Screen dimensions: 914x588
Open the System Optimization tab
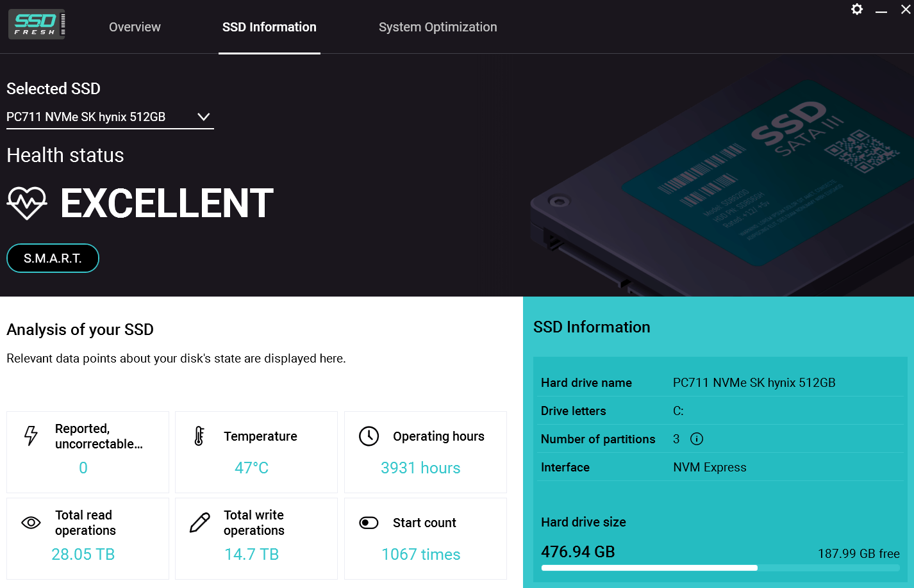point(438,27)
